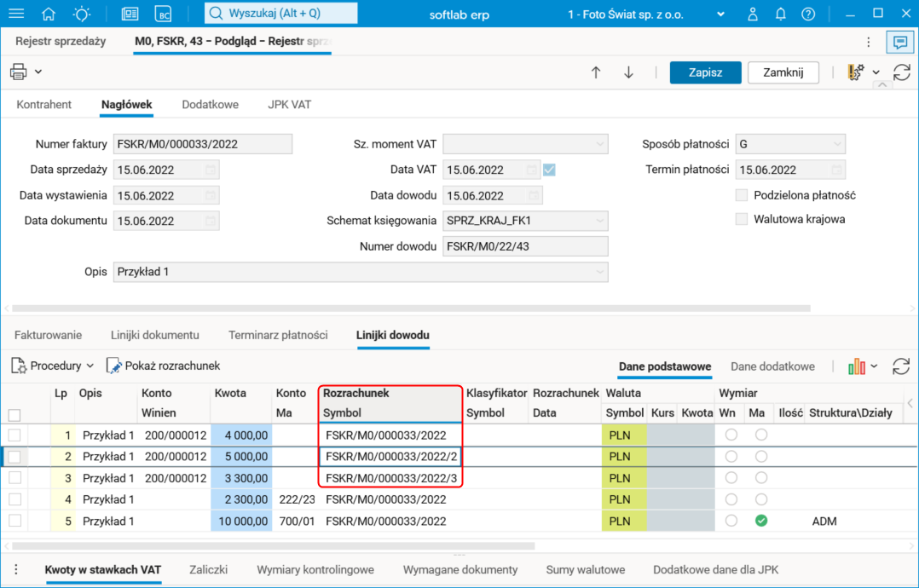Screen dimensions: 919x588
Task: Click Pokaż rozrachunek button
Action: point(163,366)
